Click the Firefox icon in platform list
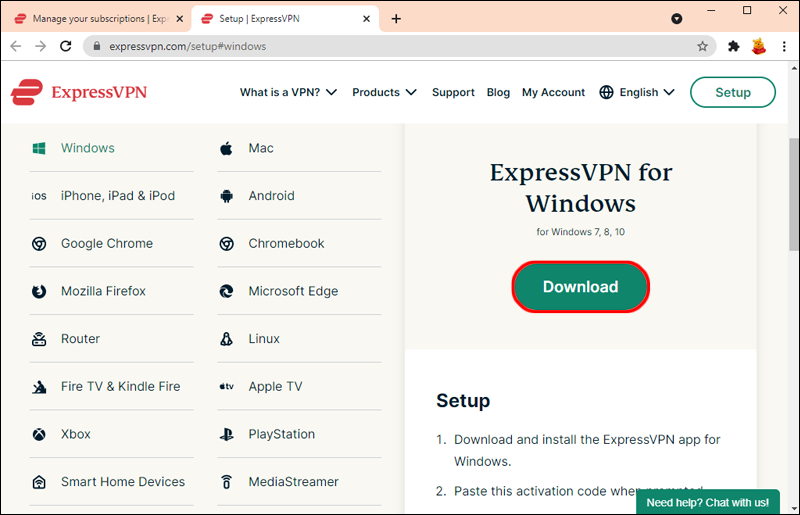Screen dimensions: 800x515 click(x=39, y=291)
